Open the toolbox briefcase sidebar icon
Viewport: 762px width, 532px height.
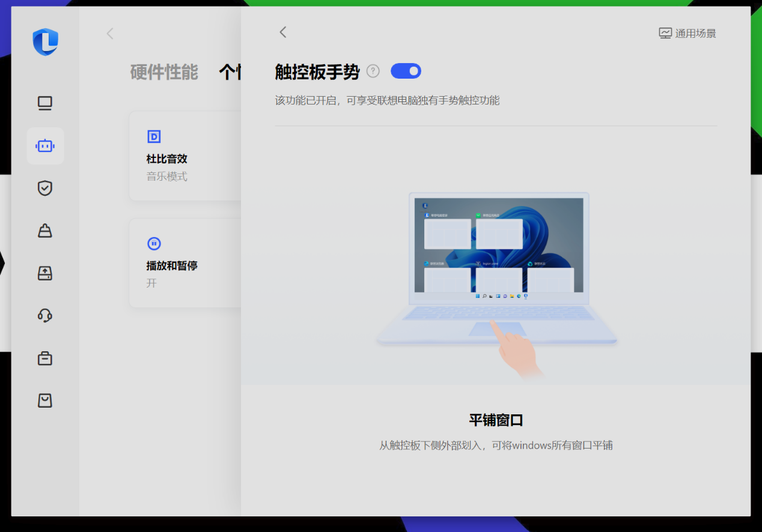[45, 358]
